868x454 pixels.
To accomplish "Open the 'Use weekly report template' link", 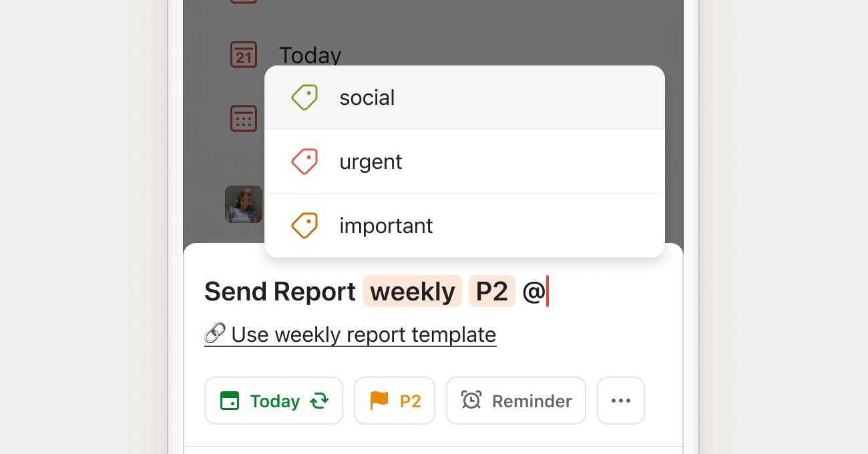I will point(350,334).
